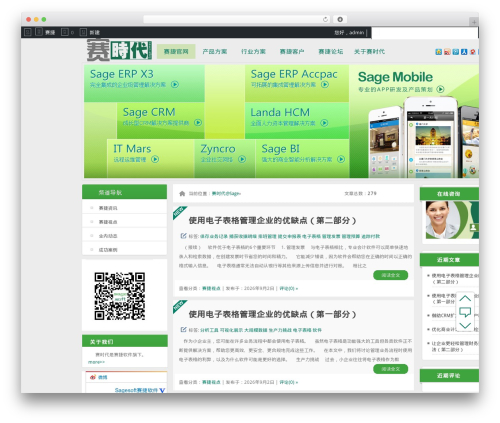Viewport: 500px width, 423px height.
Task: Click the arrow icon under Sage BI
Action: 341,159
